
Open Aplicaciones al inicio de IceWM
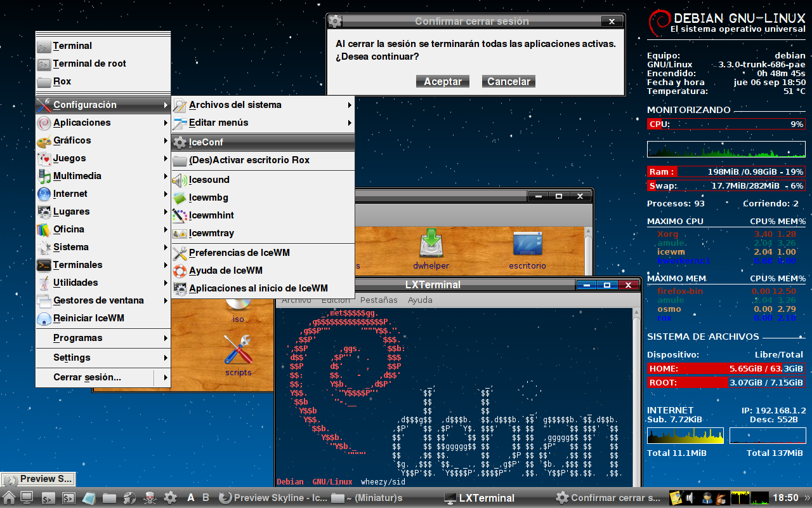click(263, 288)
